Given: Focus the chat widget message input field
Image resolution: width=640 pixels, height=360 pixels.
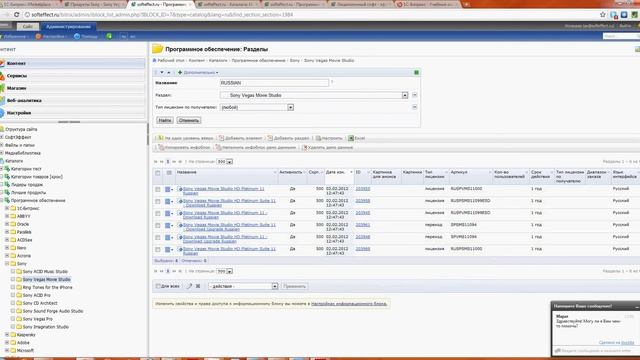Looking at the screenshot, I should [x=596, y=351].
